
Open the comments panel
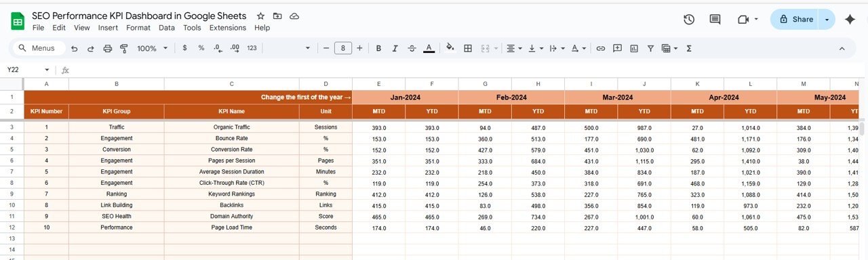tap(715, 20)
